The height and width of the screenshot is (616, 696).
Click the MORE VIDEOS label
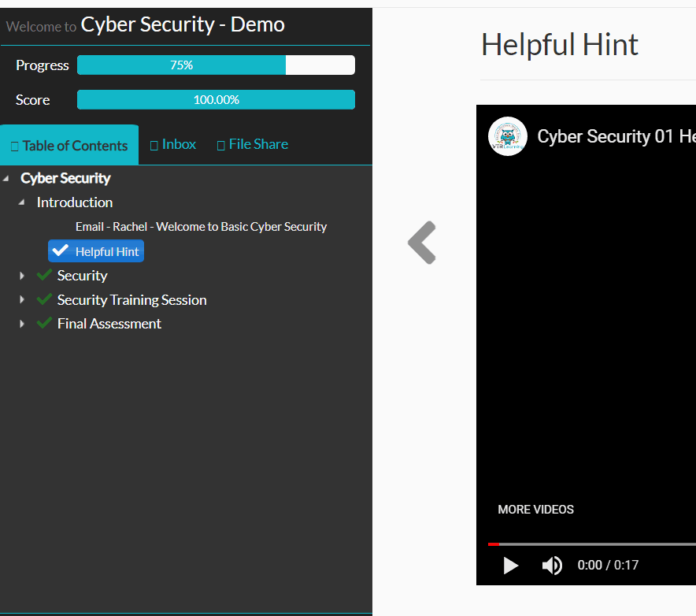(x=535, y=510)
